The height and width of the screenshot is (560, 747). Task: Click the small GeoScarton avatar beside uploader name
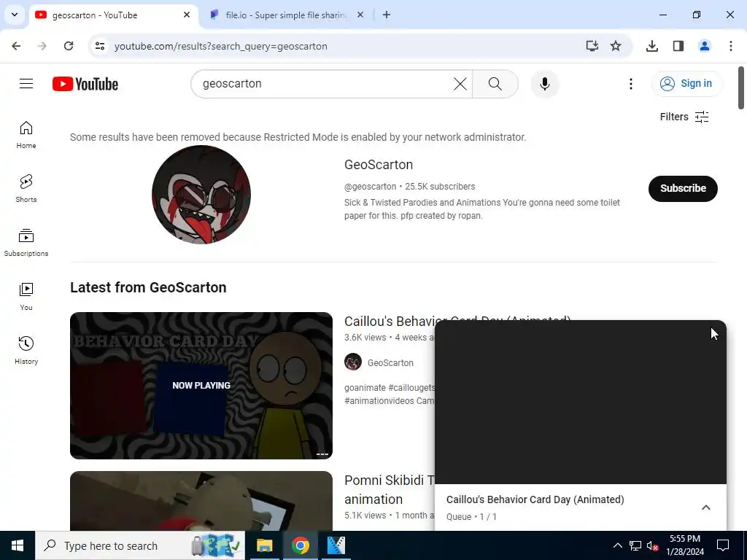click(x=353, y=362)
